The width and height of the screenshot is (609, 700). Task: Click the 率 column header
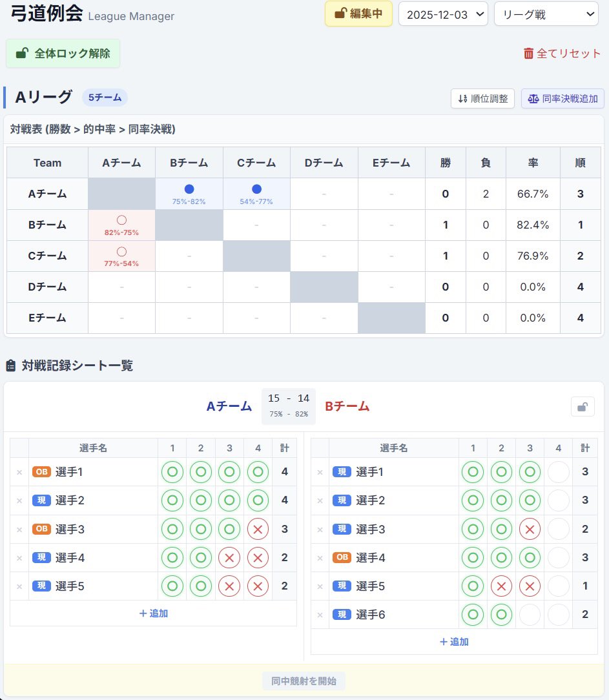(x=533, y=163)
